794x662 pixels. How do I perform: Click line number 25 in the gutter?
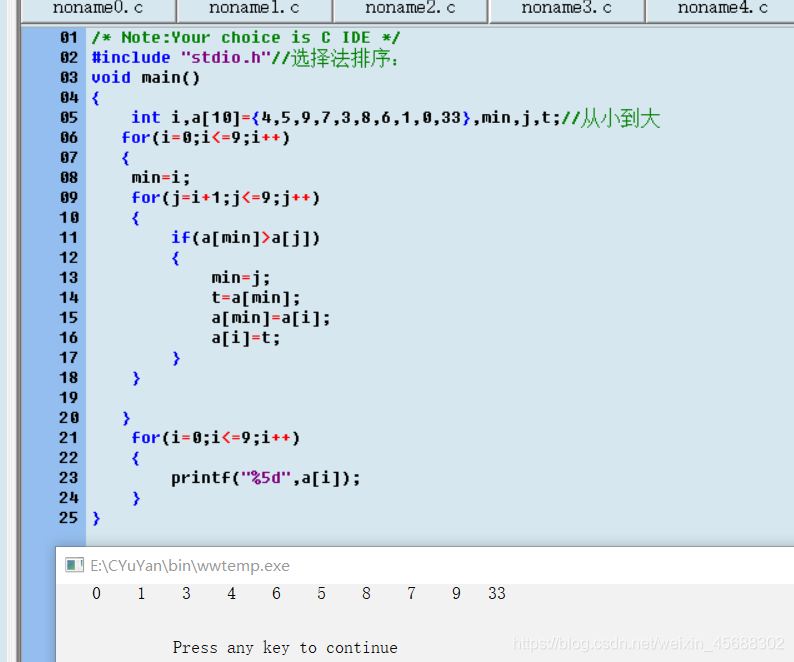tap(69, 518)
